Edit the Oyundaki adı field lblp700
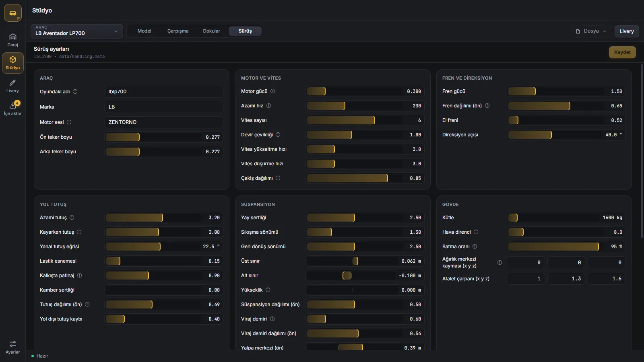 (164, 92)
